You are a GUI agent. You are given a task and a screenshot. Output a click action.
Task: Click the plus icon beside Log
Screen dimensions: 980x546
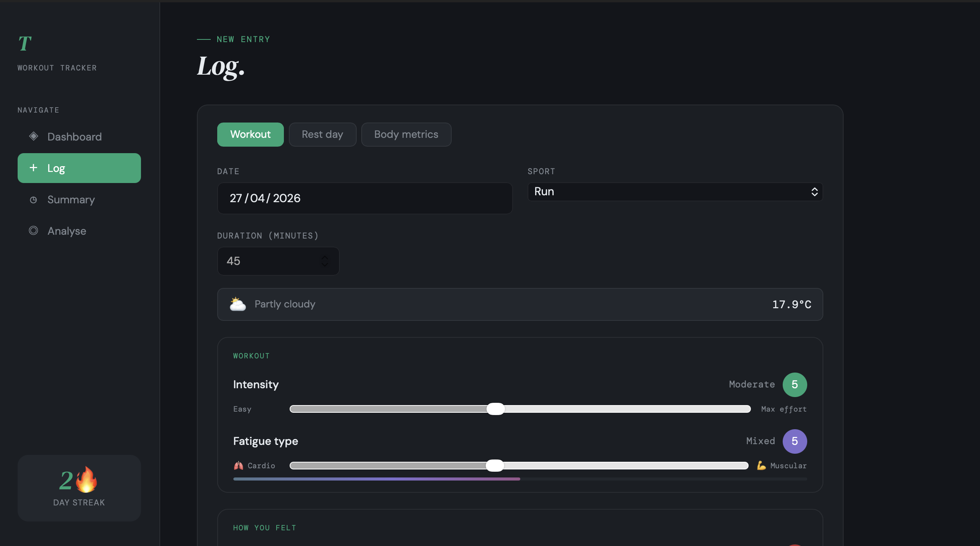coord(33,168)
